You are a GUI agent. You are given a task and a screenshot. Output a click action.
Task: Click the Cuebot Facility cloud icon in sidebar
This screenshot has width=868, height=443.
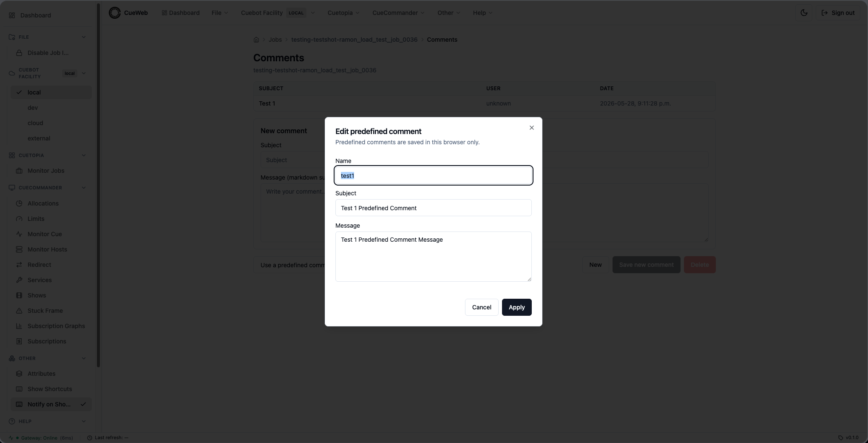[x=12, y=73]
